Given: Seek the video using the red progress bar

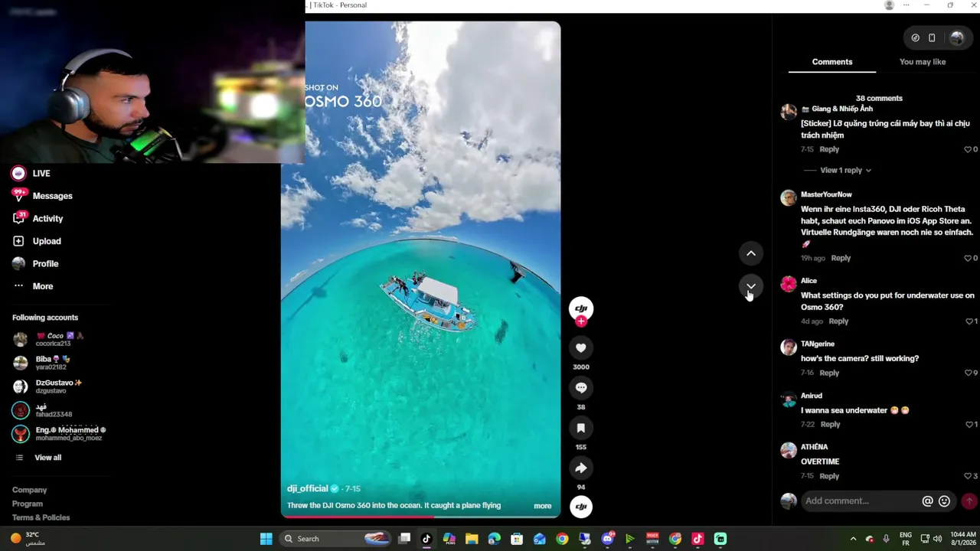Looking at the screenshot, I should [420, 517].
